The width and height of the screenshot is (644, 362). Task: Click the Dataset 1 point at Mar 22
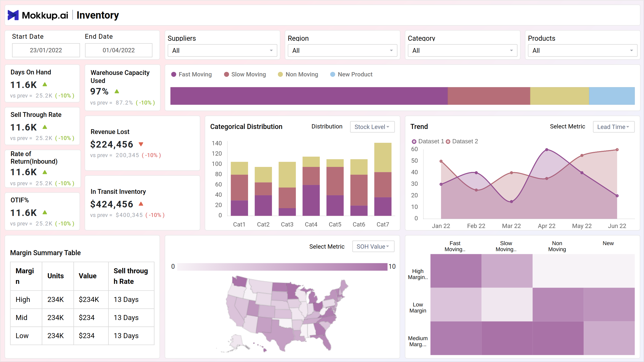511,202
